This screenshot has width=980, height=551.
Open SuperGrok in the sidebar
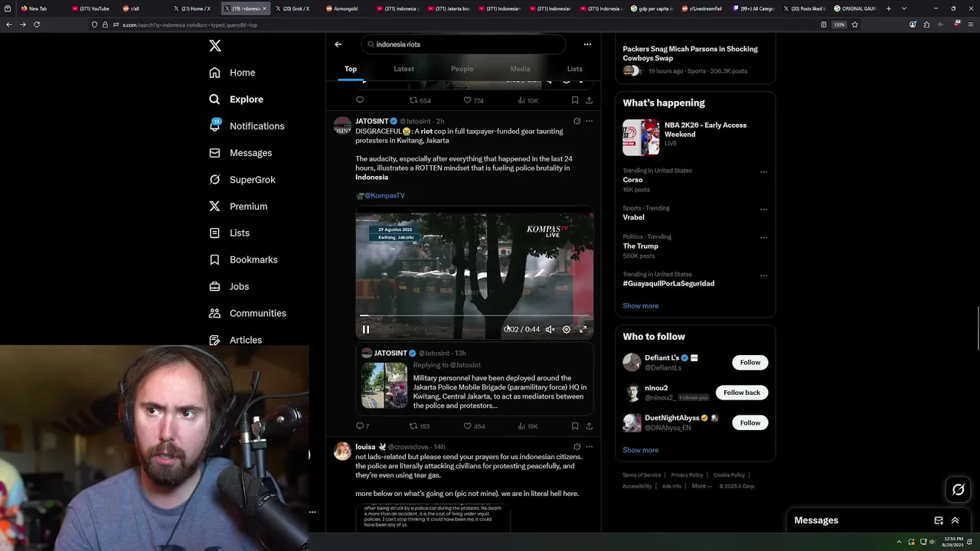point(242,180)
